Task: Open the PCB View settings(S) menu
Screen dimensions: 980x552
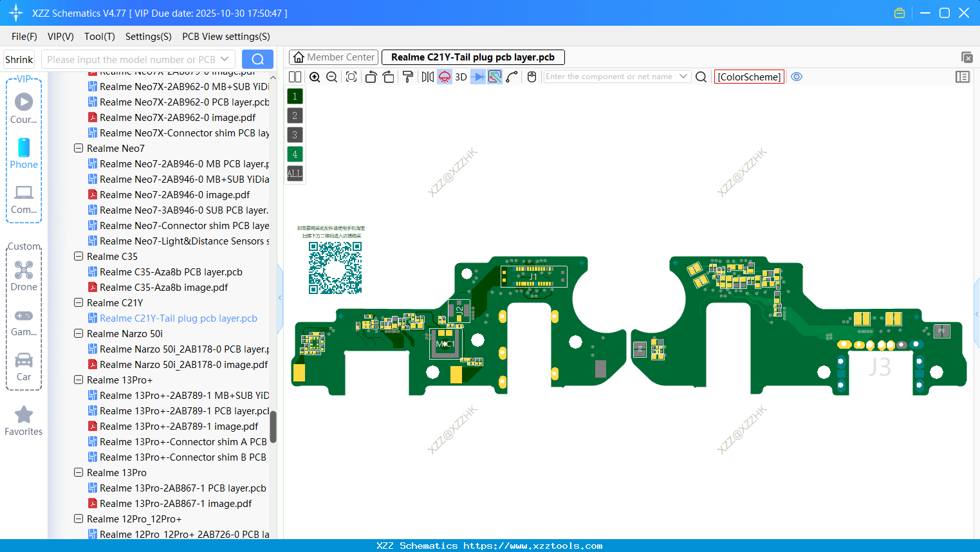Action: coord(226,37)
